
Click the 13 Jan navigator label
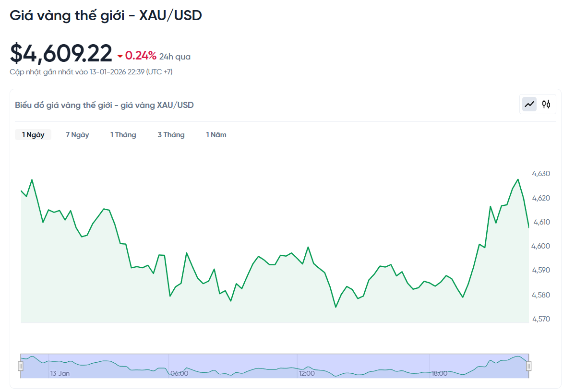tap(60, 373)
